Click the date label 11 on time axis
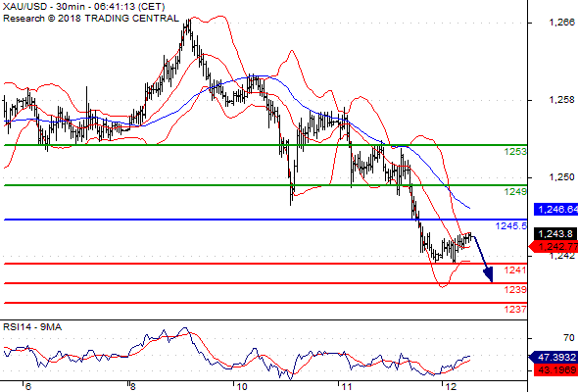Screen dimensions: 578x392 click(347, 387)
